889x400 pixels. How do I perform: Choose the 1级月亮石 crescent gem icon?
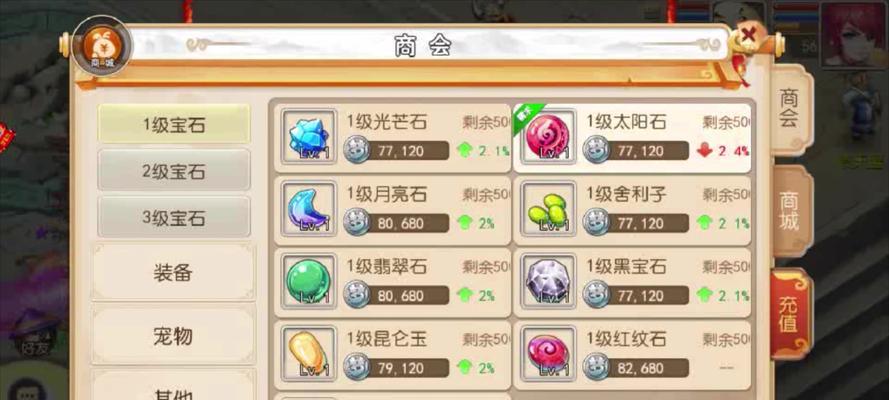[309, 208]
